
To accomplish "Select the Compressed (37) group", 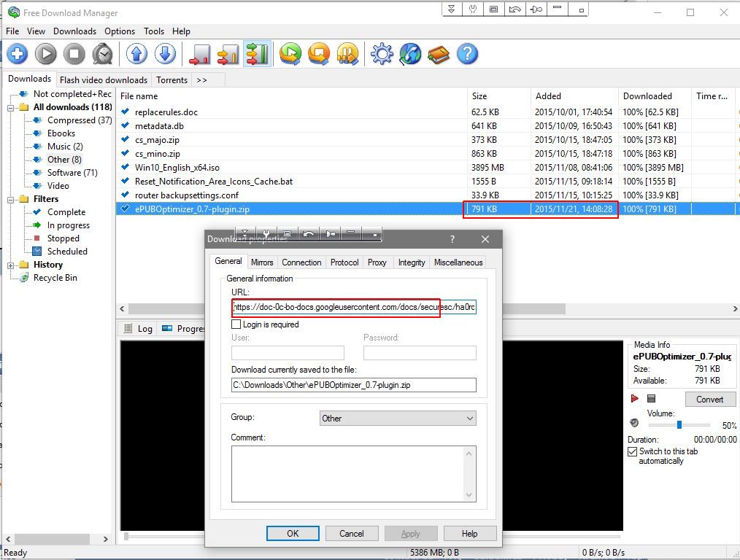I will (80, 120).
